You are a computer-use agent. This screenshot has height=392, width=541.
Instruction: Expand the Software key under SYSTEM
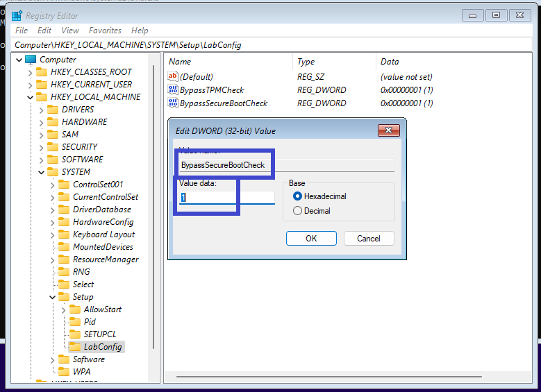pos(52,360)
